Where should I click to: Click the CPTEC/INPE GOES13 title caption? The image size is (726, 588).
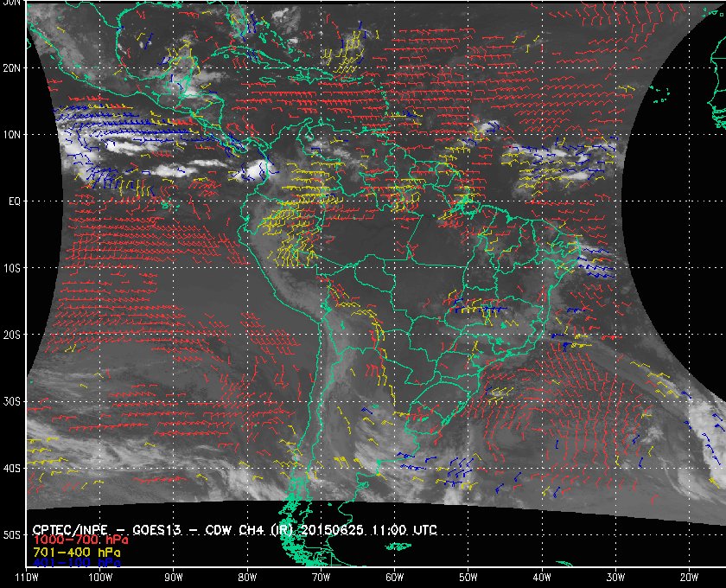[235, 530]
